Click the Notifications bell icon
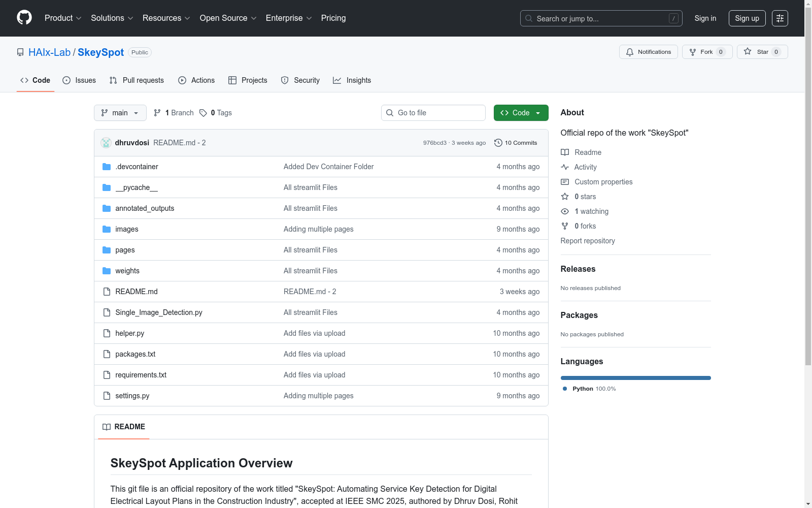This screenshot has width=812, height=508. coord(630,52)
